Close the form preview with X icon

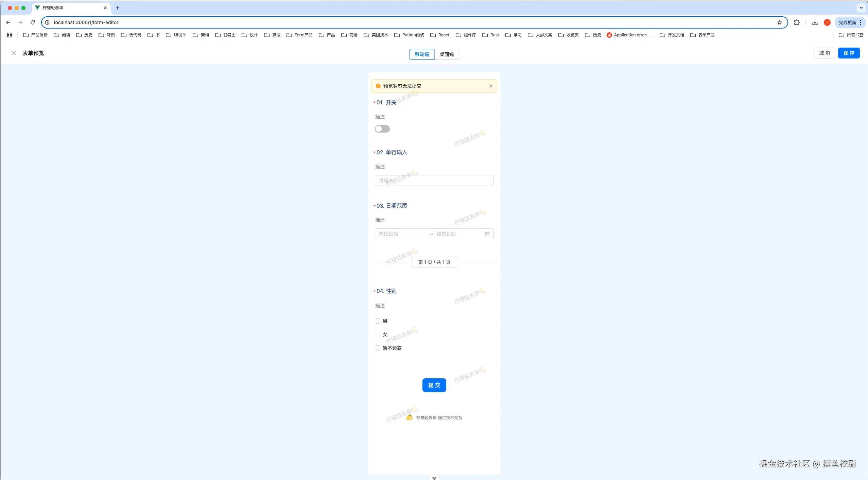(14, 53)
